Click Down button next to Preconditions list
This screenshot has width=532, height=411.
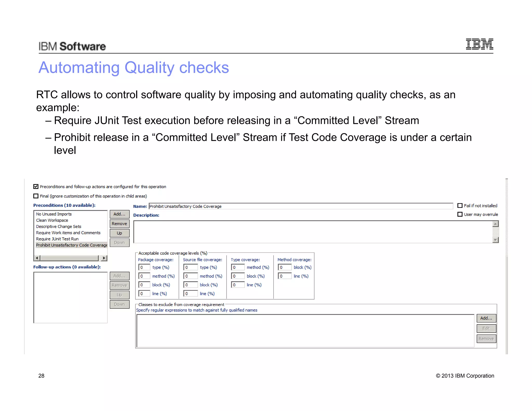[119, 243]
